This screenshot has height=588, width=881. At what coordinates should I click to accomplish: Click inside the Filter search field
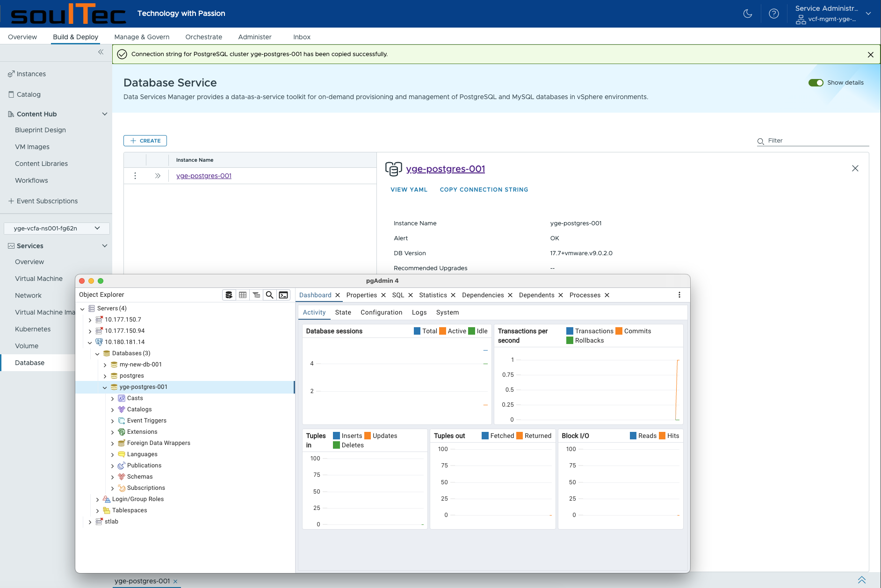pos(814,140)
